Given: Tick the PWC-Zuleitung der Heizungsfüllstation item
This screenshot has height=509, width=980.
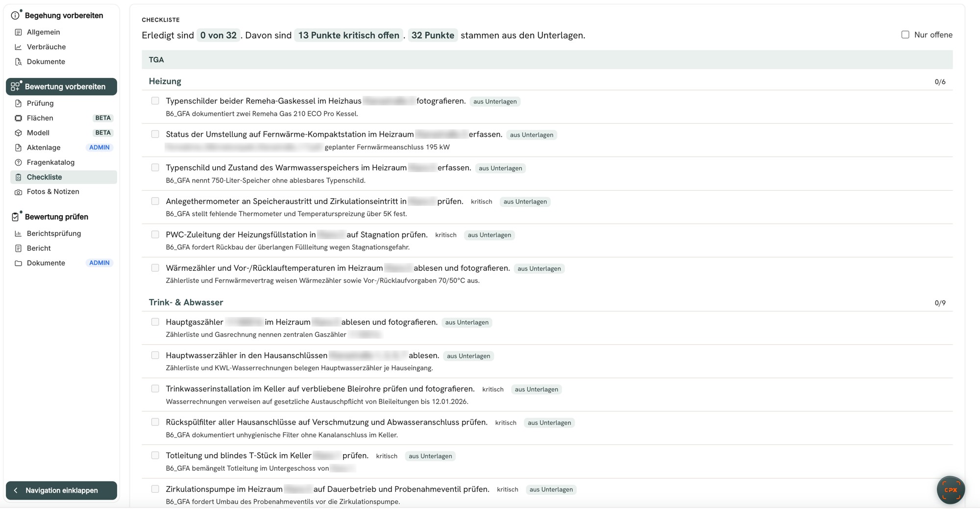Looking at the screenshot, I should [155, 234].
